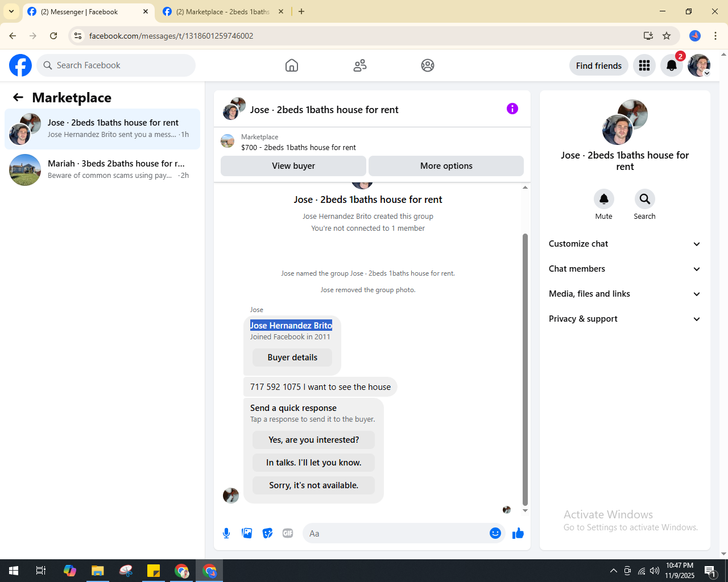
Task: Click the chat scrollbar thumb
Action: [525, 369]
